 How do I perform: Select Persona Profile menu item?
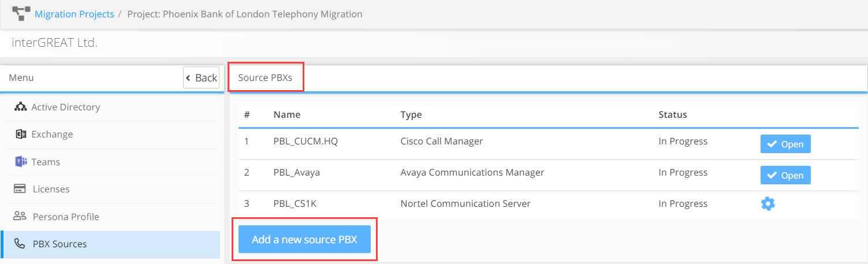coord(110,217)
